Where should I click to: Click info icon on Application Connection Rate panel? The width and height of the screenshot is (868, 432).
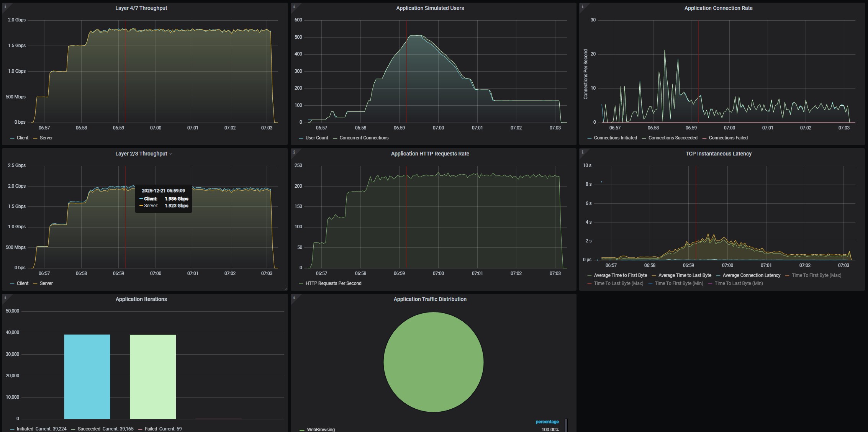point(582,6)
